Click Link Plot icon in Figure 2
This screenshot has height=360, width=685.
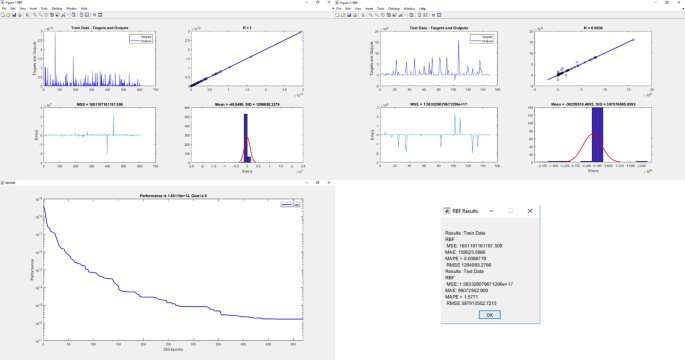coord(411,15)
